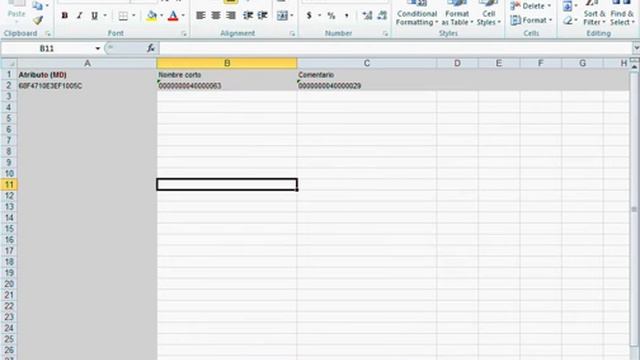The height and width of the screenshot is (360, 640).
Task: Click Insert Function fx icon
Action: tap(151, 48)
